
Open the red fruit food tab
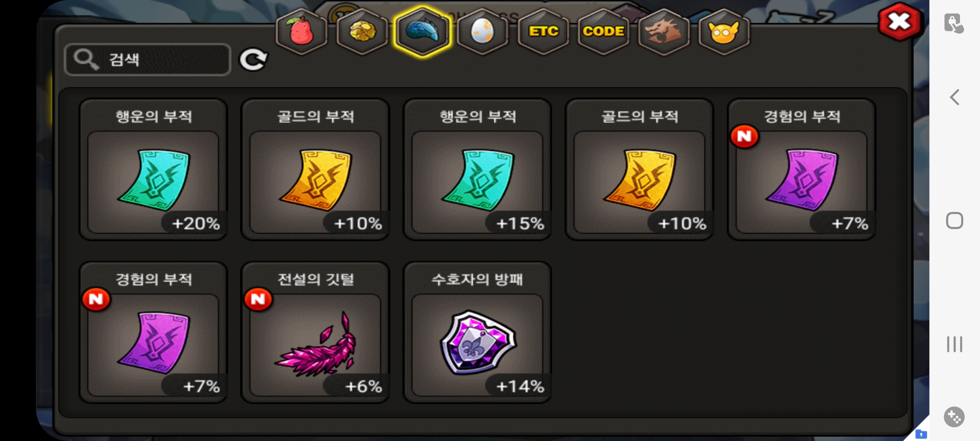point(302,31)
